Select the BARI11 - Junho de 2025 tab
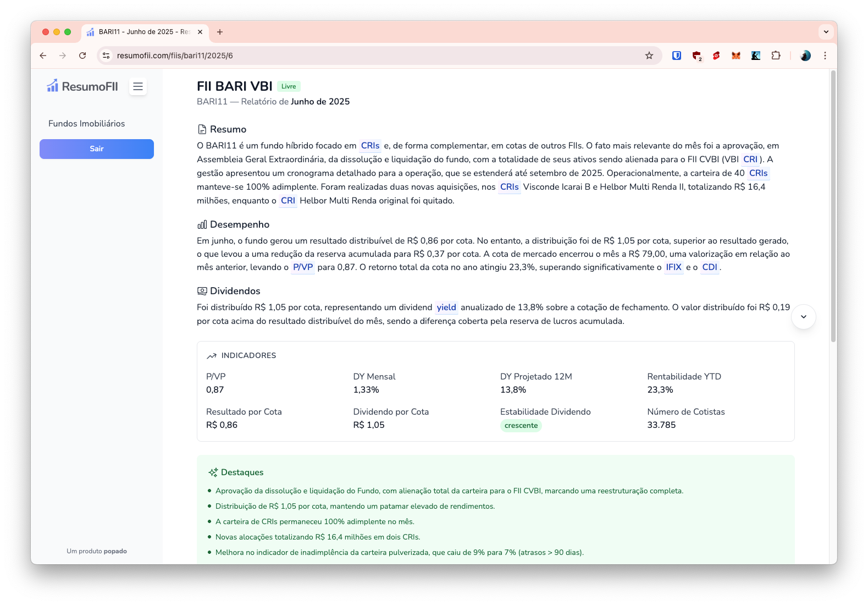 (x=146, y=32)
